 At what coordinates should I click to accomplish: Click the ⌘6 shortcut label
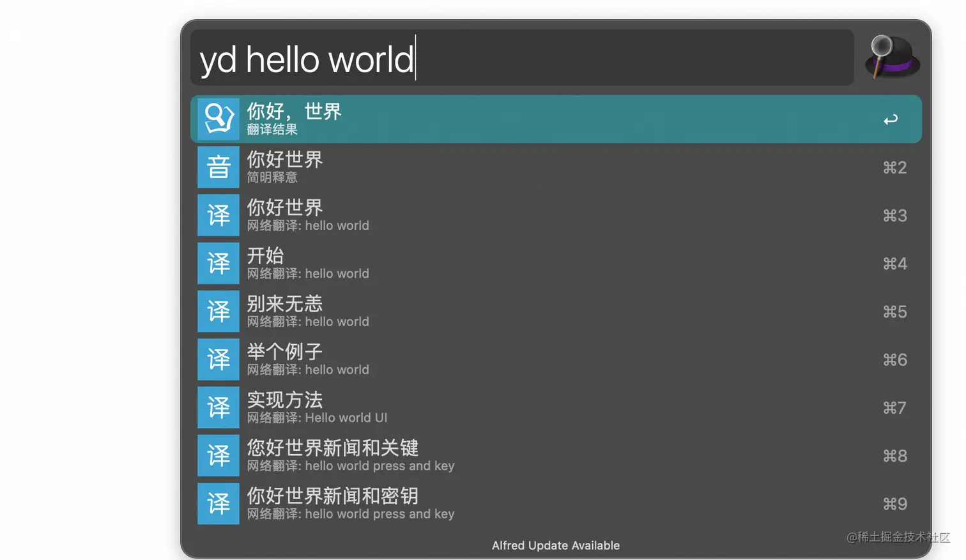894,359
